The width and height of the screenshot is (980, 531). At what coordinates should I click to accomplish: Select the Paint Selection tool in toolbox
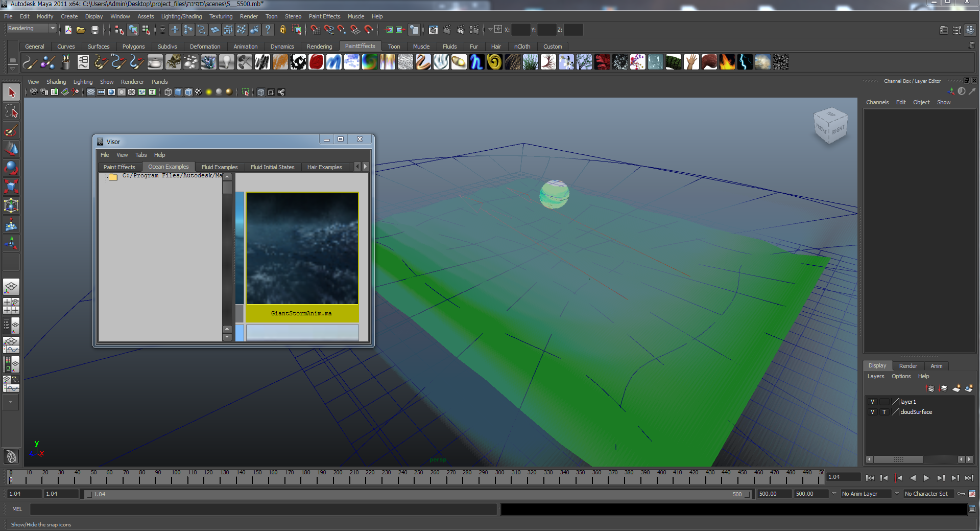[11, 131]
